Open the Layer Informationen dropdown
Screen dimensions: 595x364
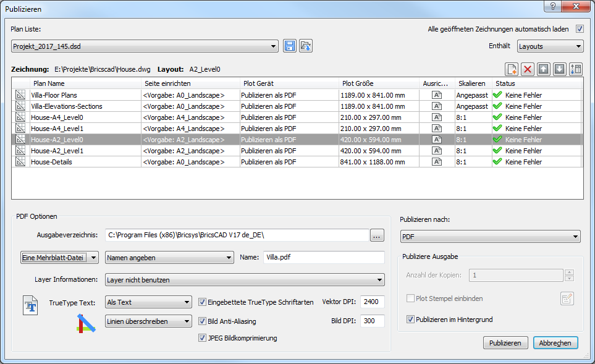(245, 280)
